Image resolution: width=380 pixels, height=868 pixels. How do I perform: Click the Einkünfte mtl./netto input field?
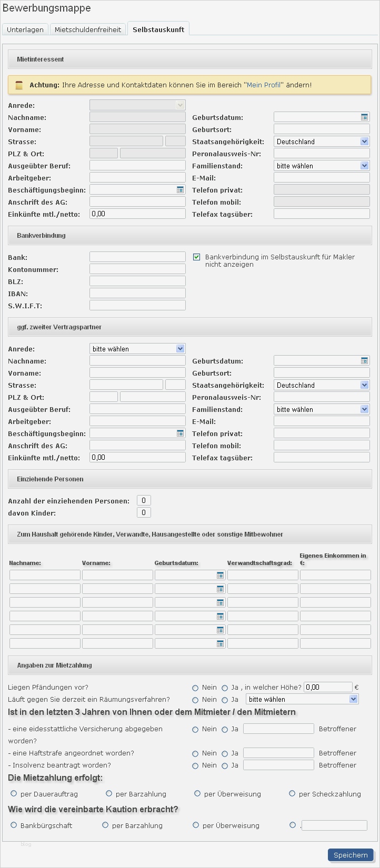(137, 213)
